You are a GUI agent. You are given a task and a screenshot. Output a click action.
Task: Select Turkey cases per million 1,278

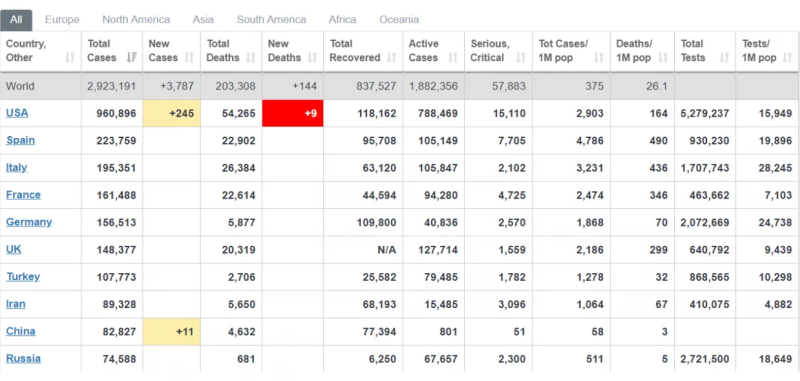[x=590, y=277]
